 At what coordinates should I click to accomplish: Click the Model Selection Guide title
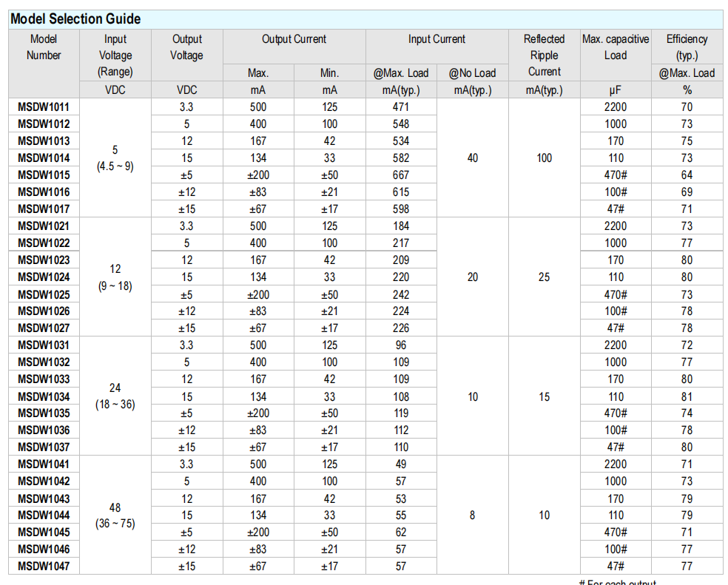click(x=75, y=19)
